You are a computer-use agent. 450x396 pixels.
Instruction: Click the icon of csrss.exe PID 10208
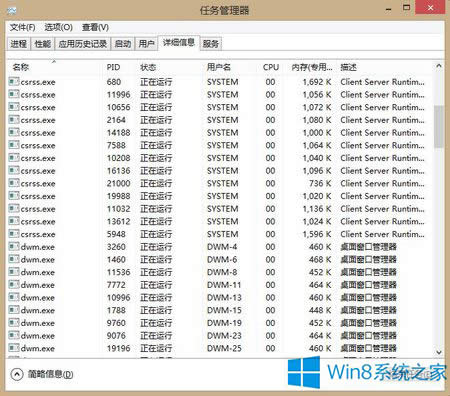tap(14, 157)
